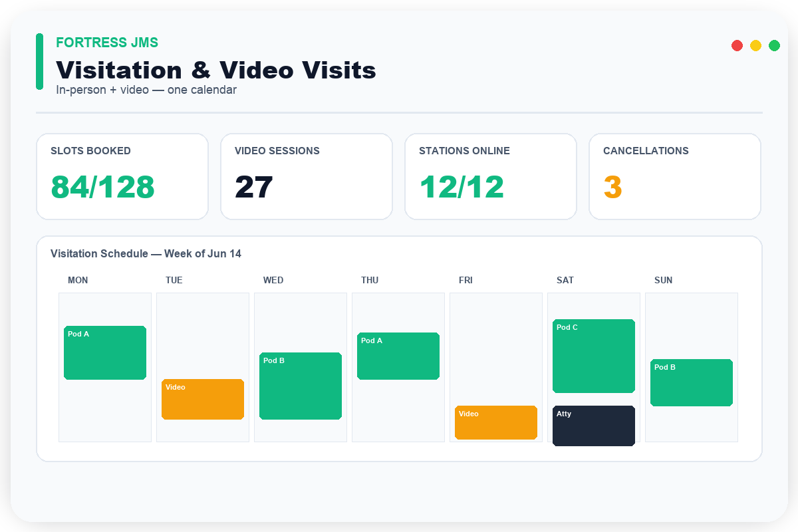Click the yellow window dot
The height and width of the screenshot is (532, 798).
tap(755, 45)
